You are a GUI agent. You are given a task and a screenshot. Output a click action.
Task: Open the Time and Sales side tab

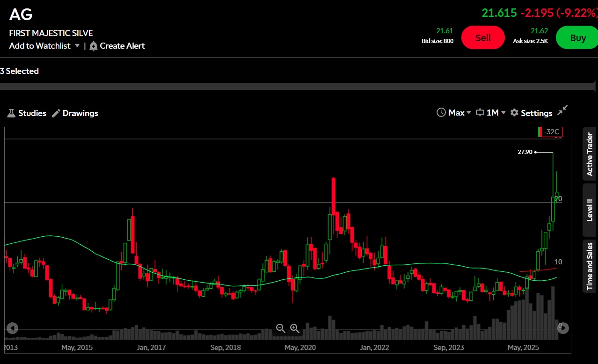tap(590, 266)
